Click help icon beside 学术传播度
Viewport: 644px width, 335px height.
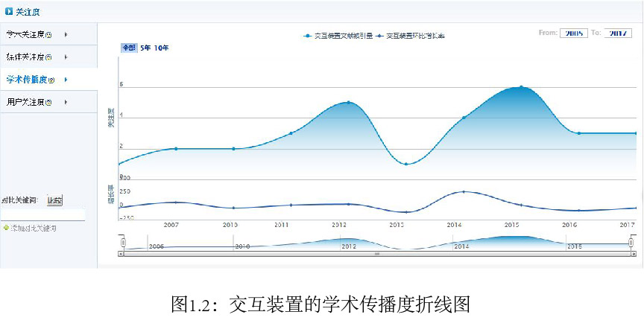(x=51, y=80)
